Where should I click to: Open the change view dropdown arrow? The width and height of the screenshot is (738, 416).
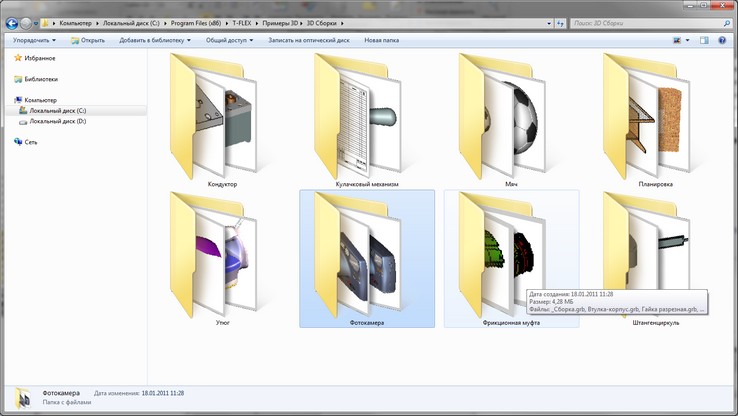687,40
